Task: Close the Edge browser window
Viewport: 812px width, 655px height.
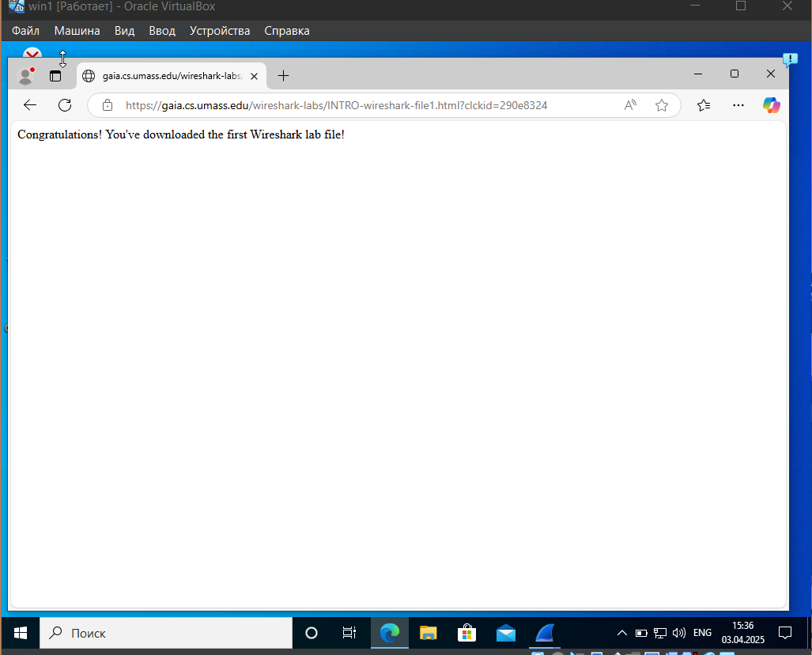Action: coord(771,74)
